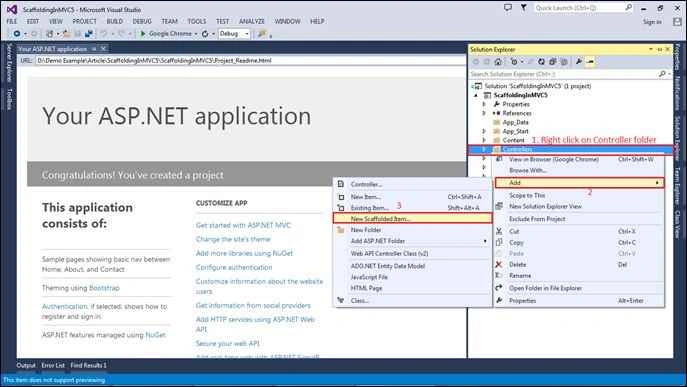Image resolution: width=687 pixels, height=387 pixels.
Task: Select Web API Controller Class (v2)
Action: coord(390,253)
